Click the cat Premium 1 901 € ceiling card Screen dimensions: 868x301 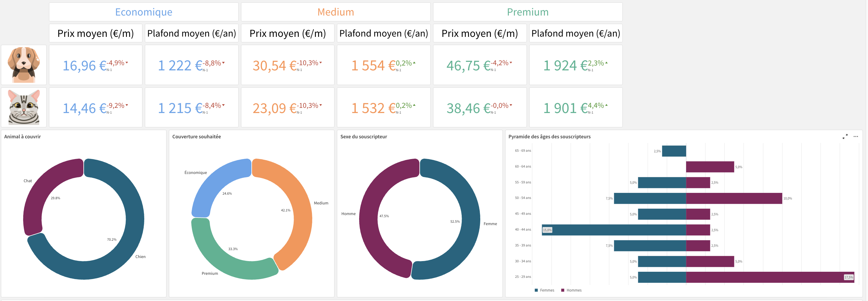(576, 107)
